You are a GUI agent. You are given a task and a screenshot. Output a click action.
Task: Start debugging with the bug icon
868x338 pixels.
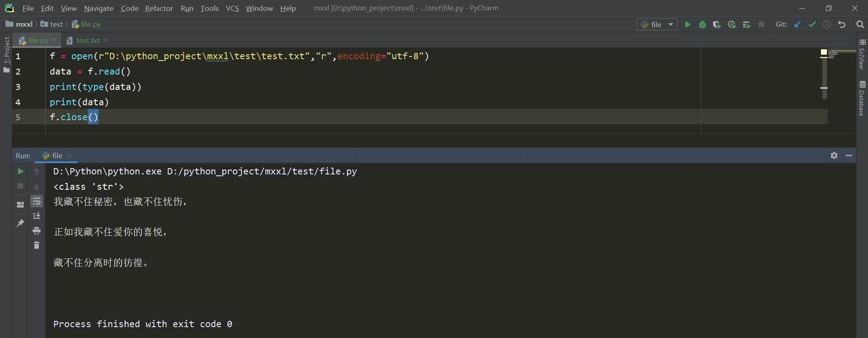[703, 24]
